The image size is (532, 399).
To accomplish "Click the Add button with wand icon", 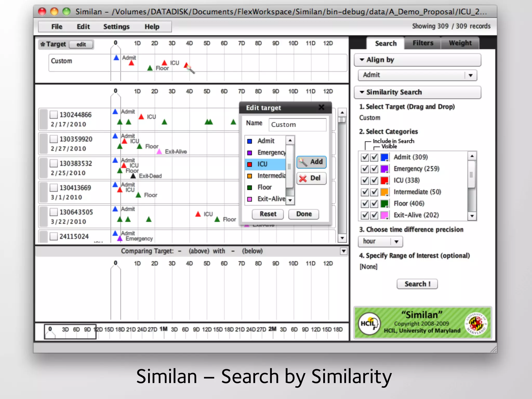I will (311, 162).
